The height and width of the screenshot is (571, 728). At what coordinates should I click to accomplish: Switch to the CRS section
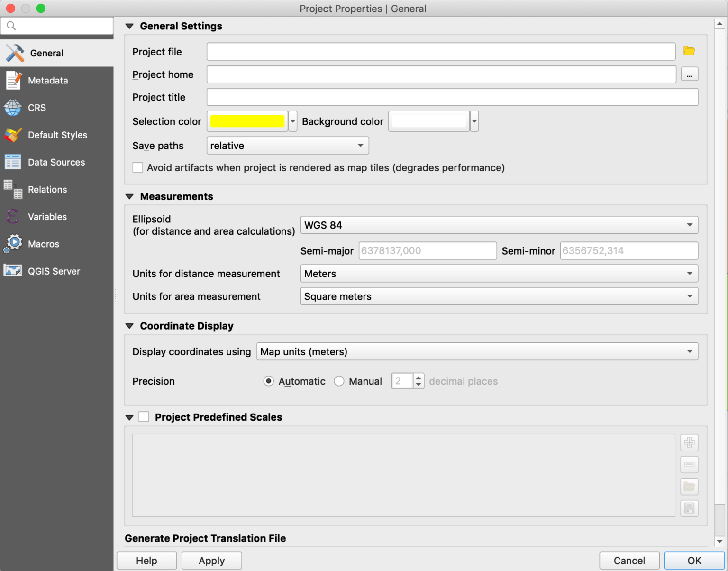pos(57,108)
